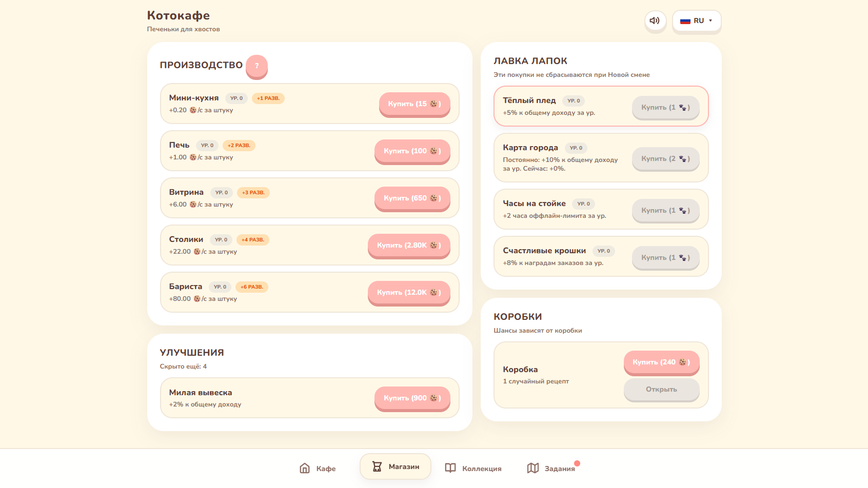Click the +4 РАЗВ. badge on Столики
This screenshot has width=868, height=488.
[253, 240]
